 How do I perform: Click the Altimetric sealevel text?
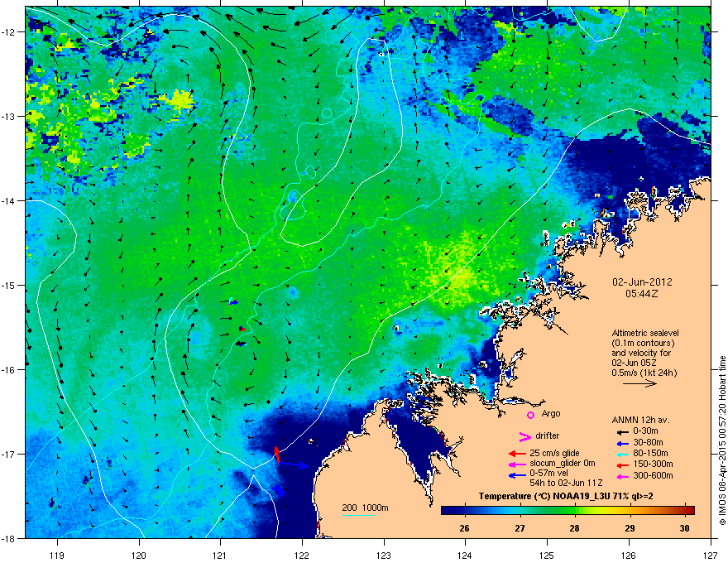tap(645, 333)
